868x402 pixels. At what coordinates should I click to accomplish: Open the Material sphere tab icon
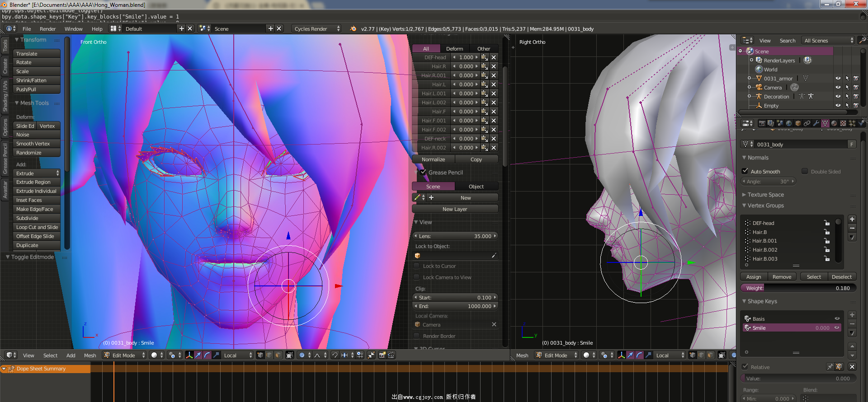point(834,123)
